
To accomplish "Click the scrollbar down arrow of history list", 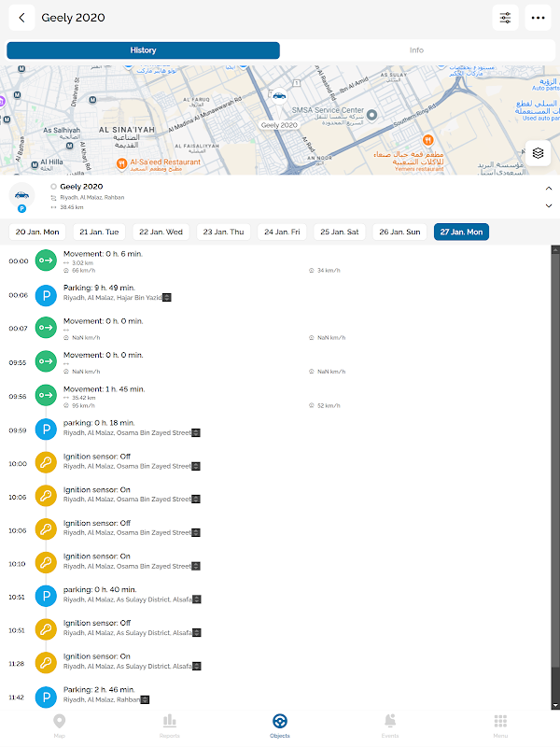I will (x=555, y=706).
